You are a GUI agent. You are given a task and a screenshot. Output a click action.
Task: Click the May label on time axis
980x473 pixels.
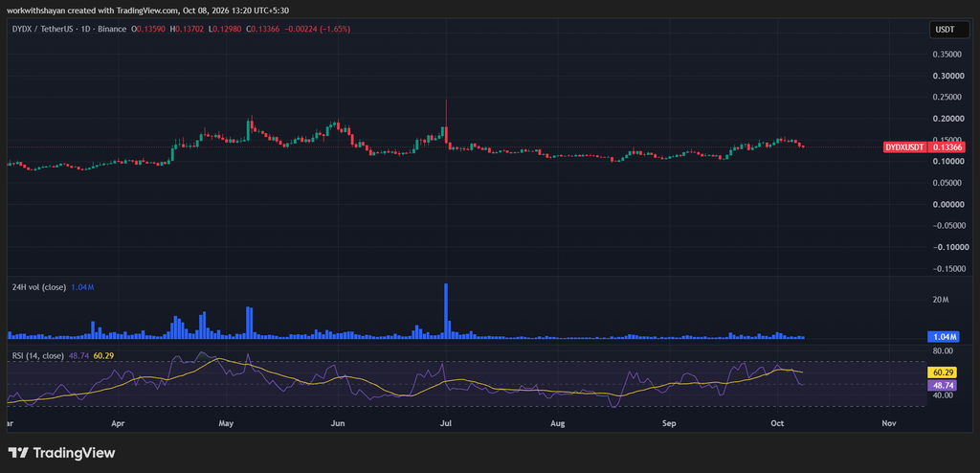226,423
